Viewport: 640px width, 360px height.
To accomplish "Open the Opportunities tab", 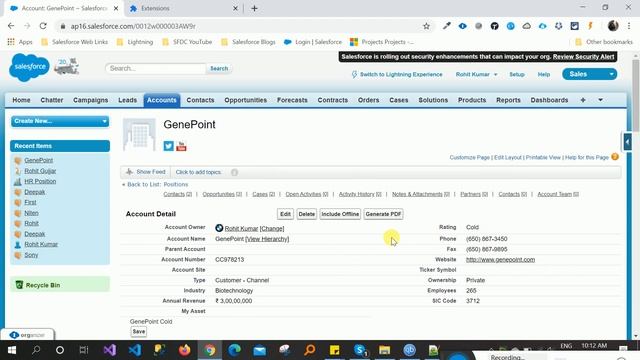I will (245, 100).
